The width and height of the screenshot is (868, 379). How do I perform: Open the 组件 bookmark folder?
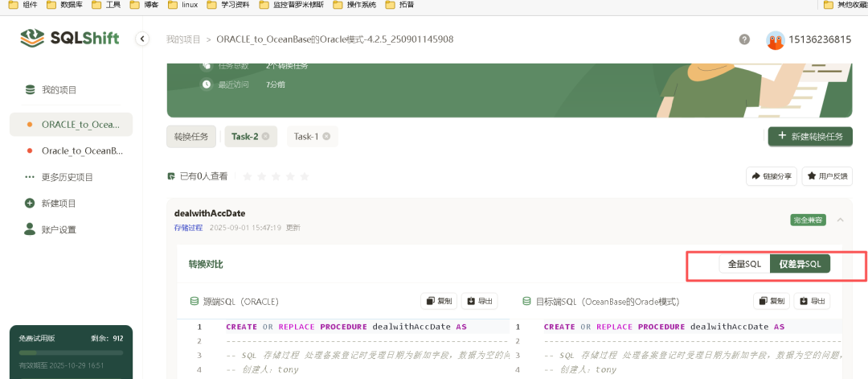(x=23, y=5)
